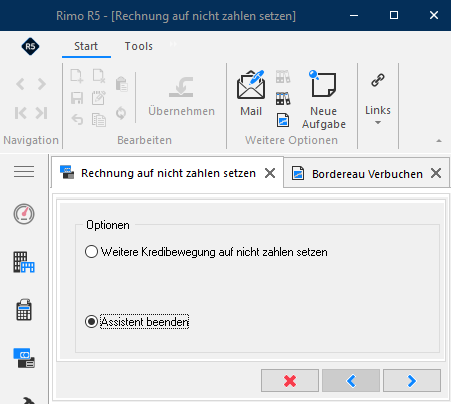Cancel the wizard with red X button
The width and height of the screenshot is (451, 404).
290,380
